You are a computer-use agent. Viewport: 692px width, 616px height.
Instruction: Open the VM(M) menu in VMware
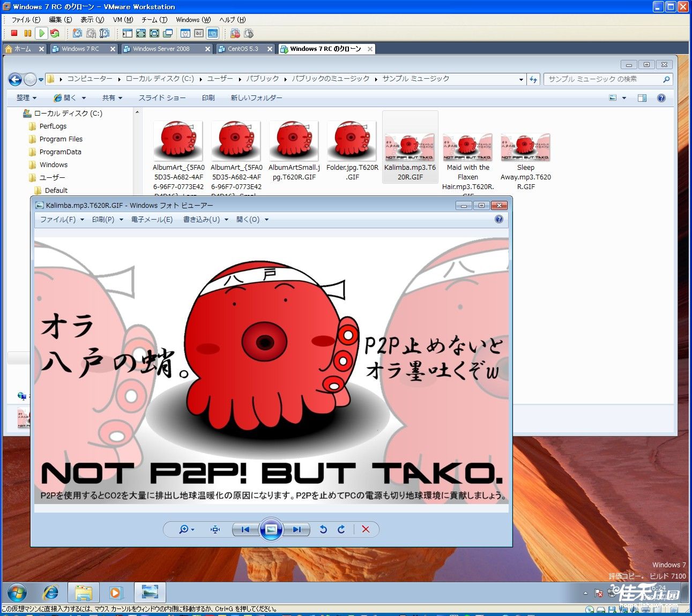click(x=123, y=20)
